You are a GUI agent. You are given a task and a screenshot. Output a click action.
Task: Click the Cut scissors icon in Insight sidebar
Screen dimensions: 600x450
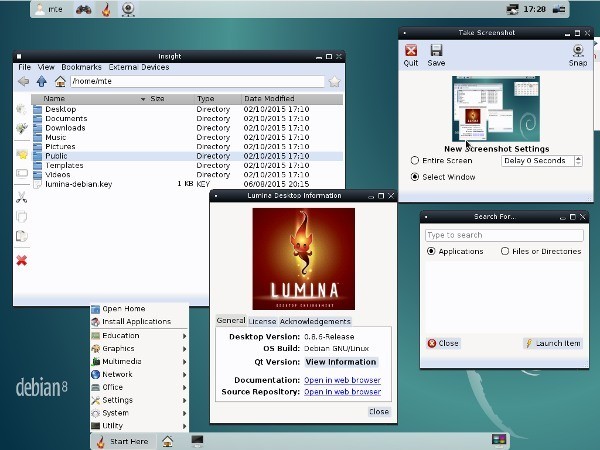[22, 197]
